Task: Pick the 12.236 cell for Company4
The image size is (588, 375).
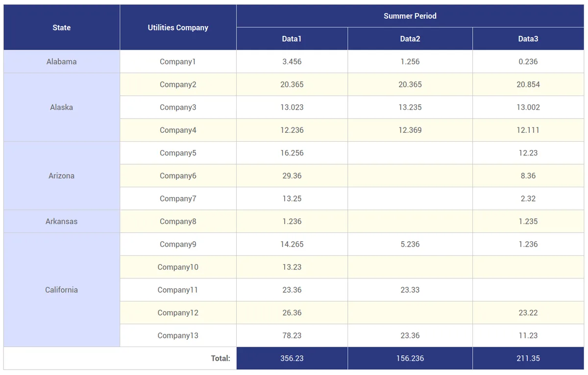Action: (292, 130)
